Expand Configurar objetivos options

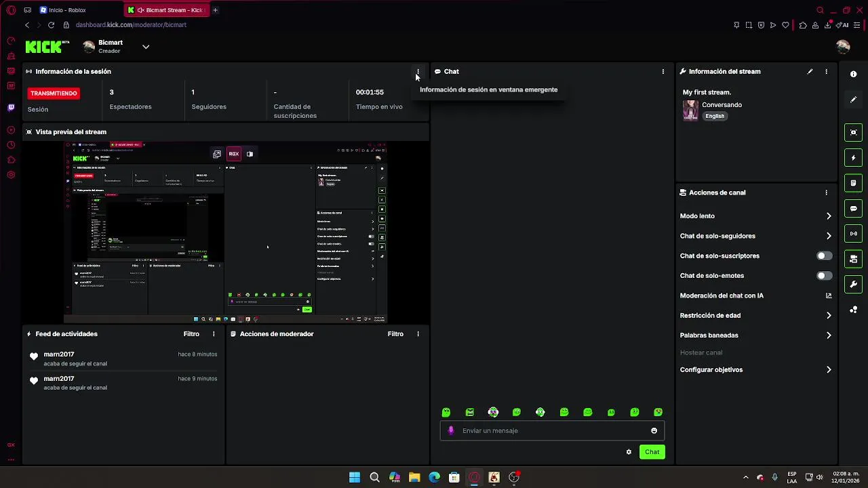(829, 369)
